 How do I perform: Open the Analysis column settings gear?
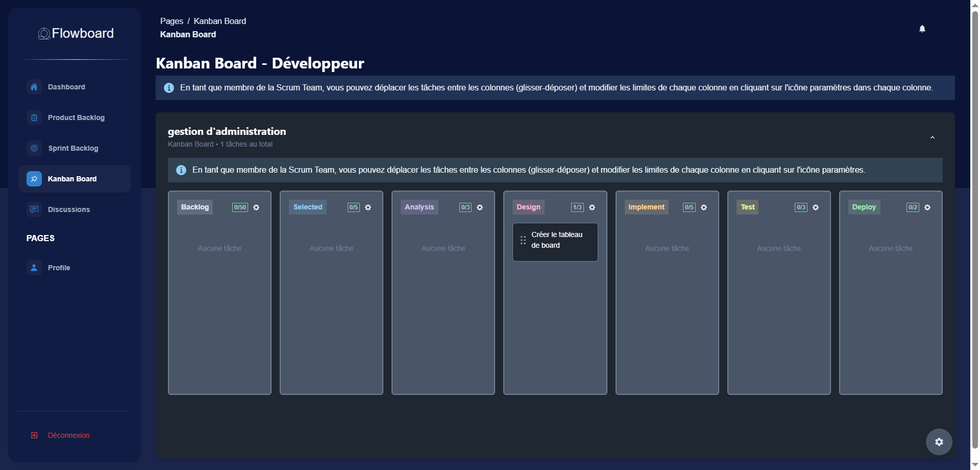click(x=480, y=207)
